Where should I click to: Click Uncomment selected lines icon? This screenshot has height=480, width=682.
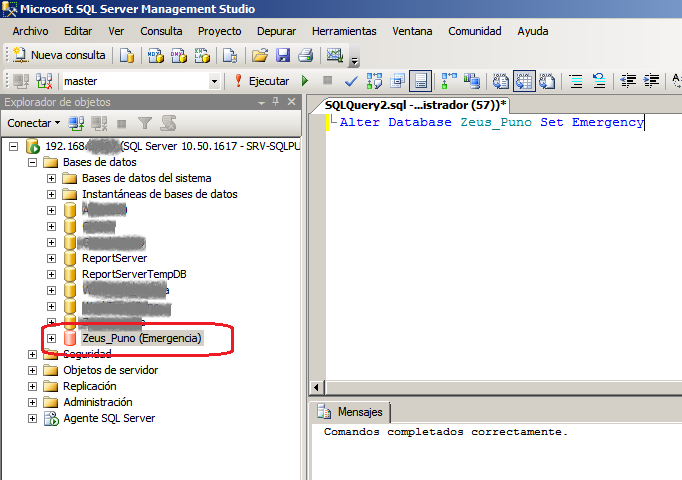click(599, 81)
